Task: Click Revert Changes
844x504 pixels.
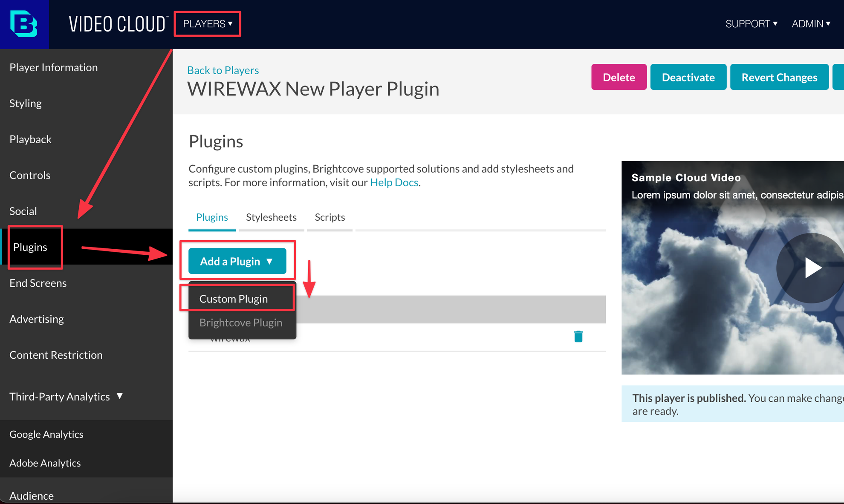Action: [779, 77]
